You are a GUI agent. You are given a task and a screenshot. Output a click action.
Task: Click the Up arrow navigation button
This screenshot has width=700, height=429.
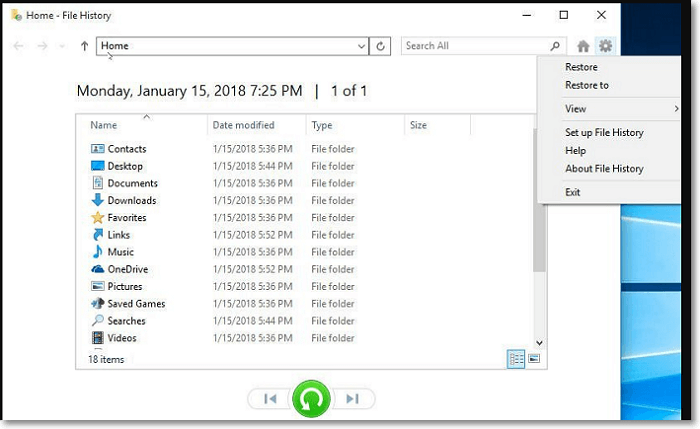click(x=85, y=46)
